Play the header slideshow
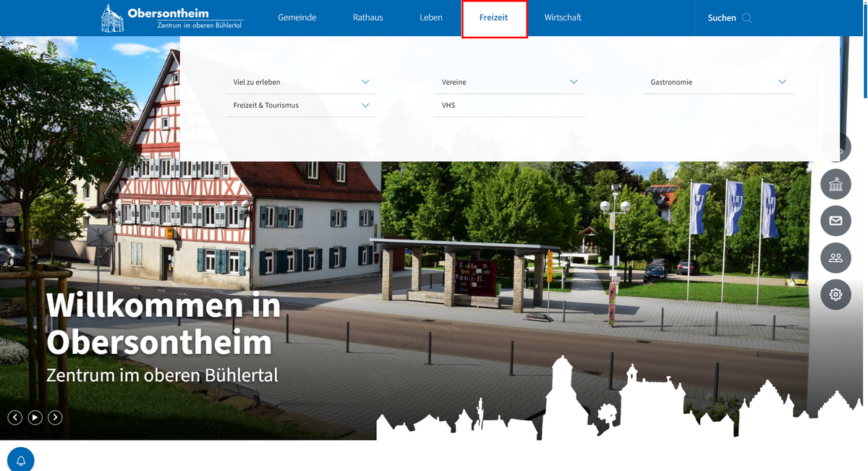 pyautogui.click(x=35, y=417)
